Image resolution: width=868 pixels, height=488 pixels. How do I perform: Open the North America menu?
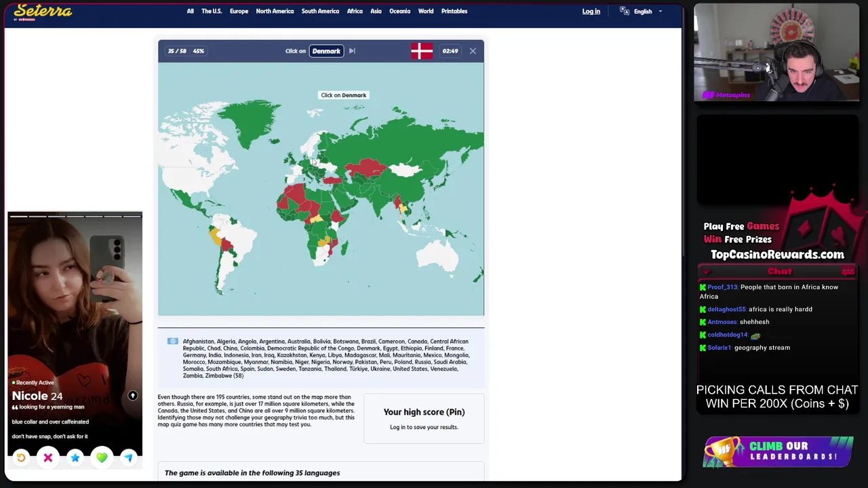pyautogui.click(x=275, y=12)
